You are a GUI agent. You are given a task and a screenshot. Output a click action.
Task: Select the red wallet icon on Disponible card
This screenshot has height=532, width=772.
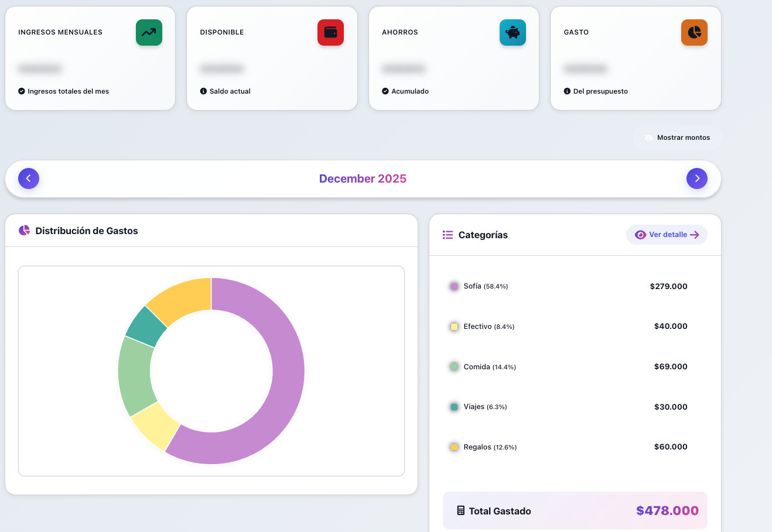(x=330, y=33)
